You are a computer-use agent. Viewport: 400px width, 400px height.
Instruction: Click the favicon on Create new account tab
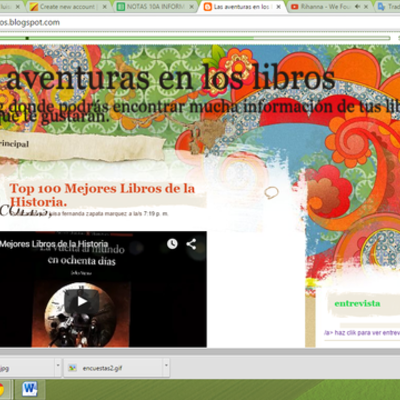34,7
